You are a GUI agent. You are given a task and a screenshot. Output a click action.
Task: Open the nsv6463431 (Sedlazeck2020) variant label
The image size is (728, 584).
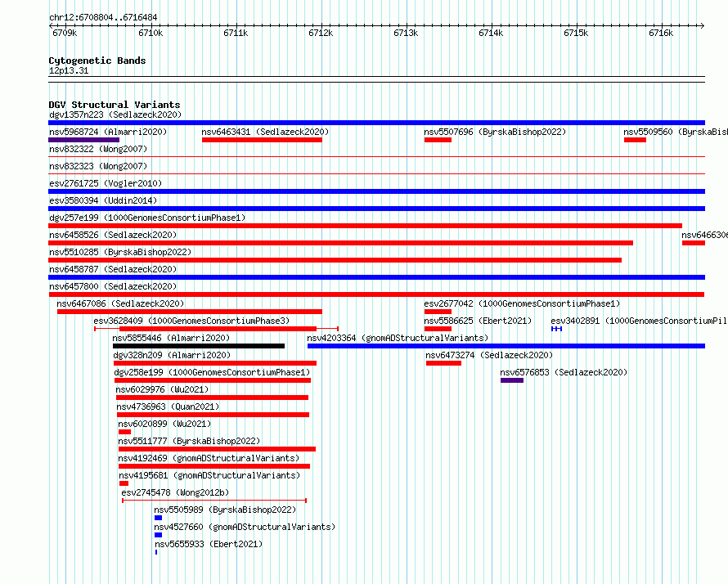(265, 132)
